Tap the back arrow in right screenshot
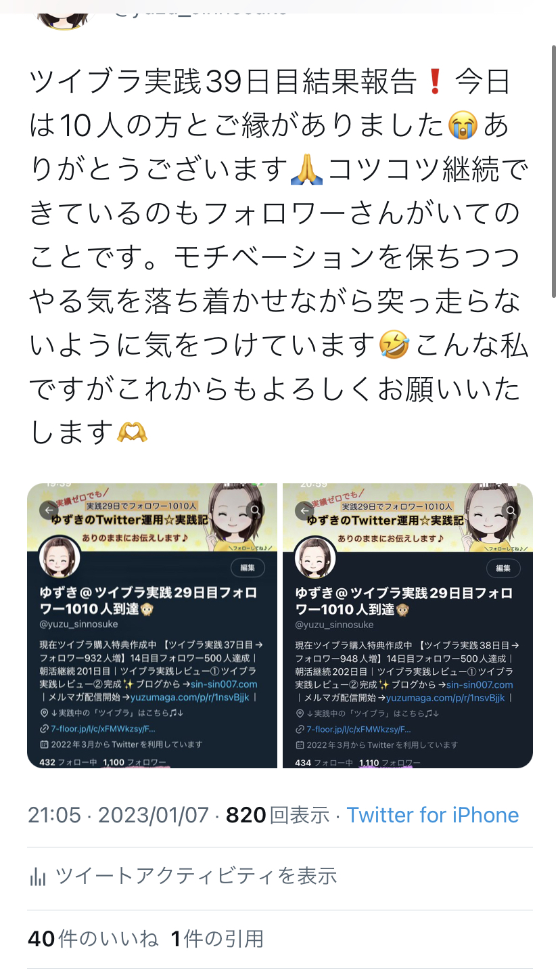This screenshot has width=560, height=972. click(x=304, y=510)
